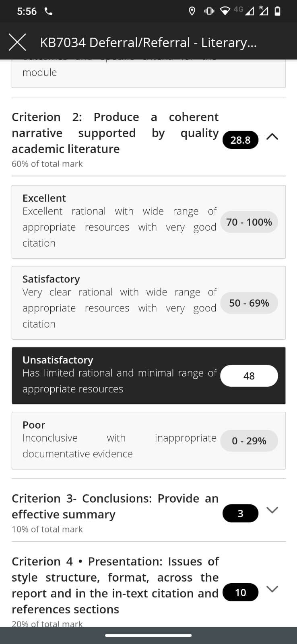Screen dimensions: 297x644
Task: Tap the Criterion 3 score badge showing 3
Action: [240, 513]
